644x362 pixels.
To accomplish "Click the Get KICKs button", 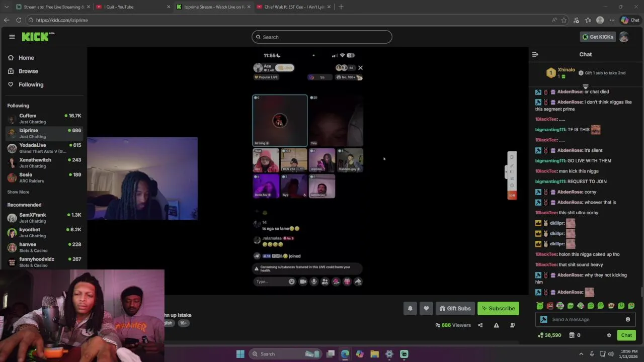I will pos(598,37).
